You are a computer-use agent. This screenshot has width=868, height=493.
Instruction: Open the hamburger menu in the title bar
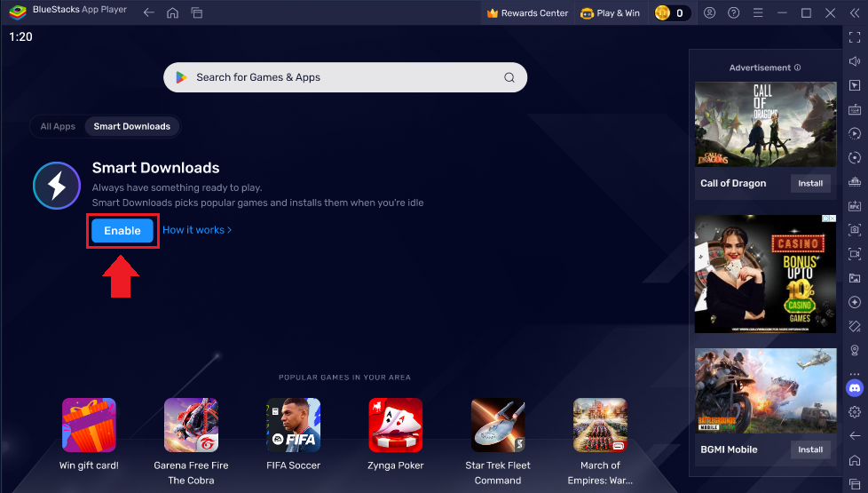tap(758, 12)
